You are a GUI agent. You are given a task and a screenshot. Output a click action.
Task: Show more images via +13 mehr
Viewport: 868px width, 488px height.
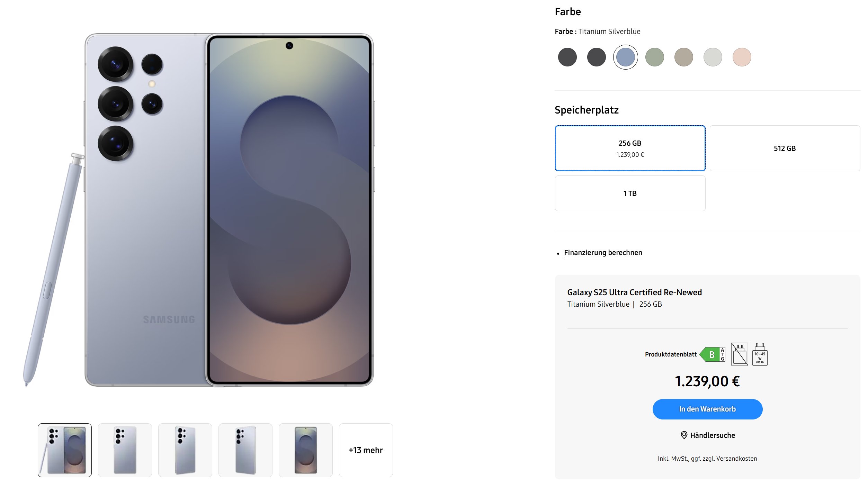coord(366,450)
